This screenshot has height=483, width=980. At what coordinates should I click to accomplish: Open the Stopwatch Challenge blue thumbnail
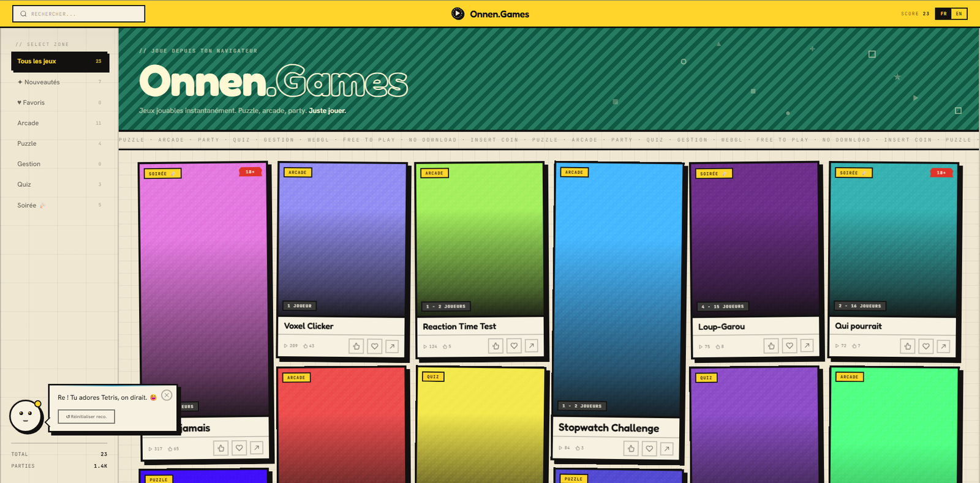tap(617, 290)
